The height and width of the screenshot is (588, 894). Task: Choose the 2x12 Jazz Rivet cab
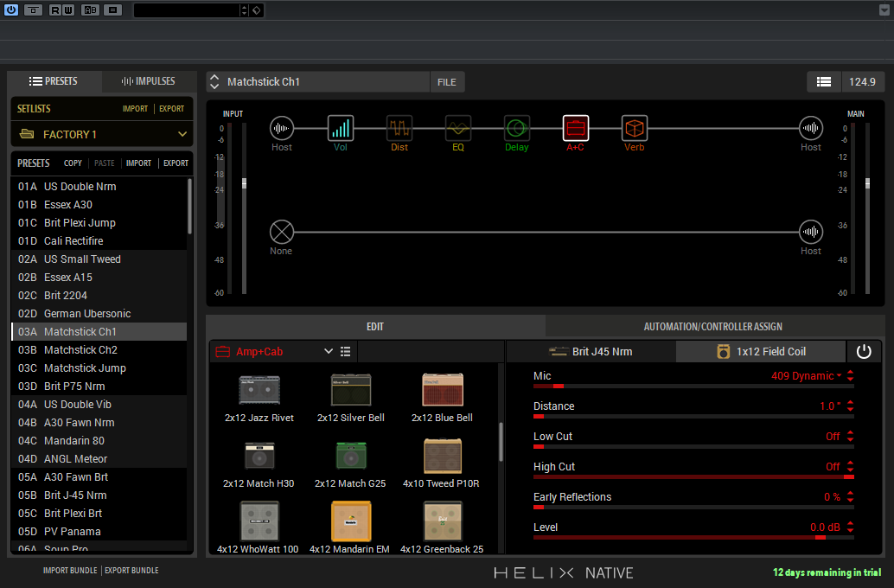tap(259, 398)
